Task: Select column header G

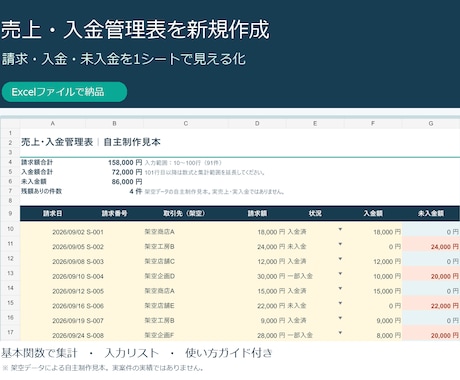Action: point(431,124)
